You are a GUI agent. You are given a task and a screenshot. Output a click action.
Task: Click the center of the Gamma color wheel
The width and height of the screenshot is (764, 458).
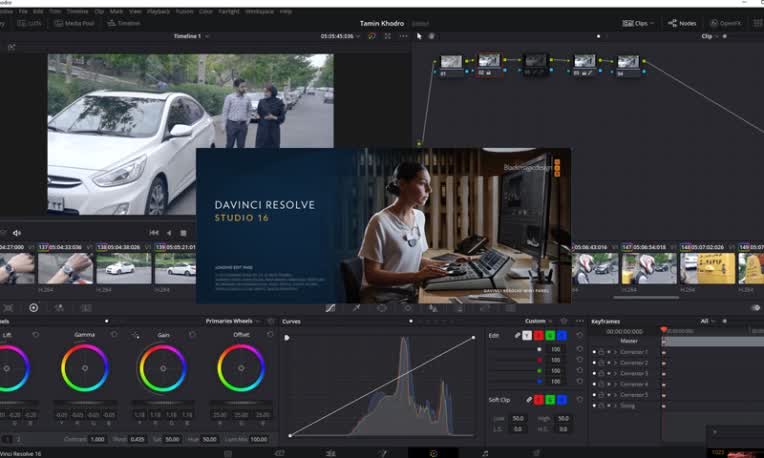pyautogui.click(x=85, y=368)
